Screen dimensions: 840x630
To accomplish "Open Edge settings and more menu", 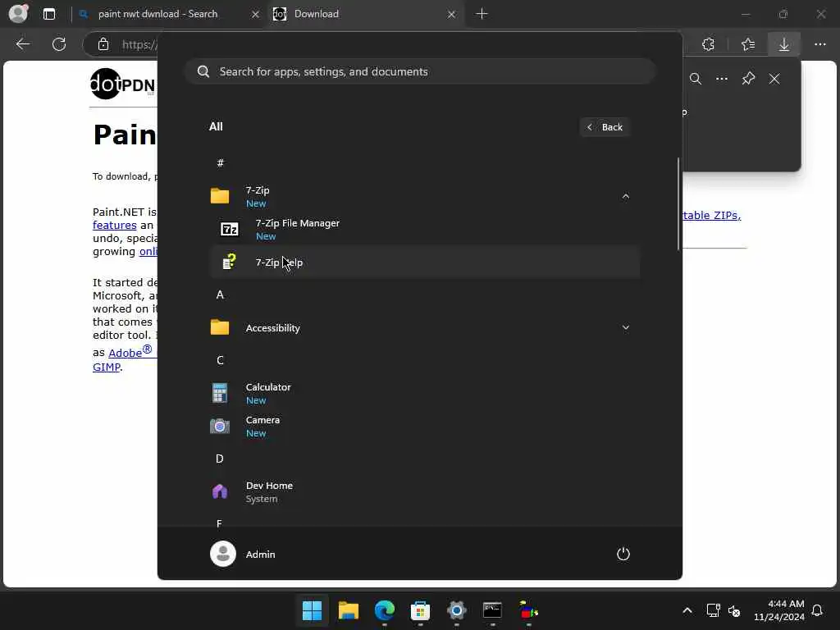I will click(819, 44).
